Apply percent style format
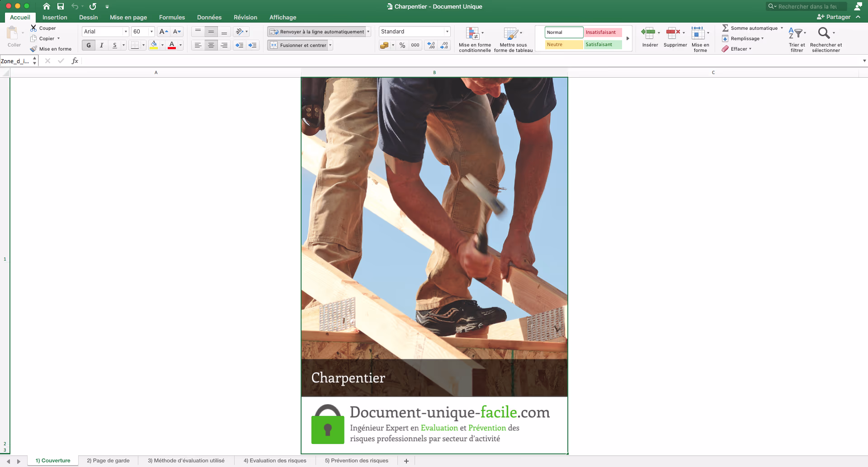868x467 pixels. coord(402,45)
